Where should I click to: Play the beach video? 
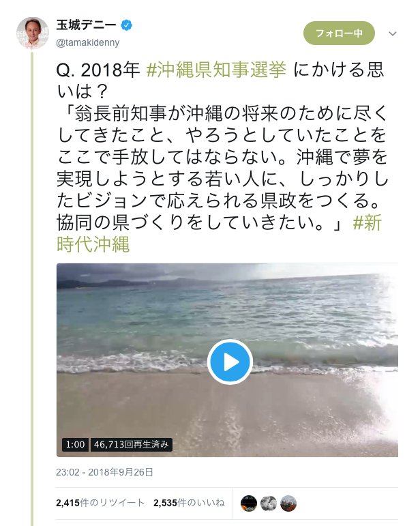230,362
